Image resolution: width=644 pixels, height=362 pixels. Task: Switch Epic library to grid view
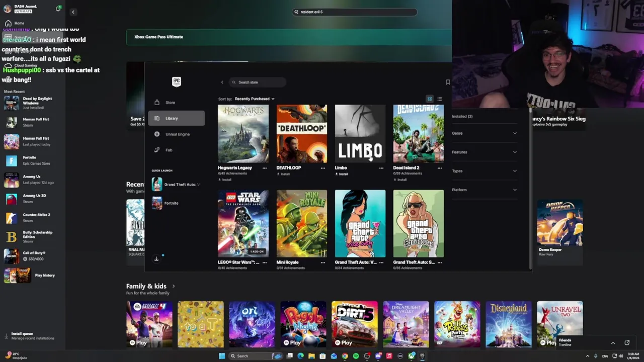click(x=430, y=99)
